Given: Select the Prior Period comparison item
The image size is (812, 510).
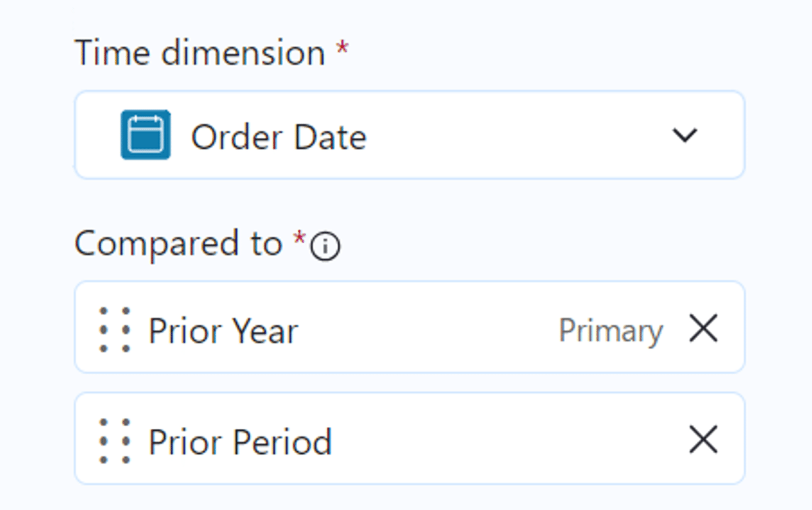Looking at the screenshot, I should (x=409, y=438).
